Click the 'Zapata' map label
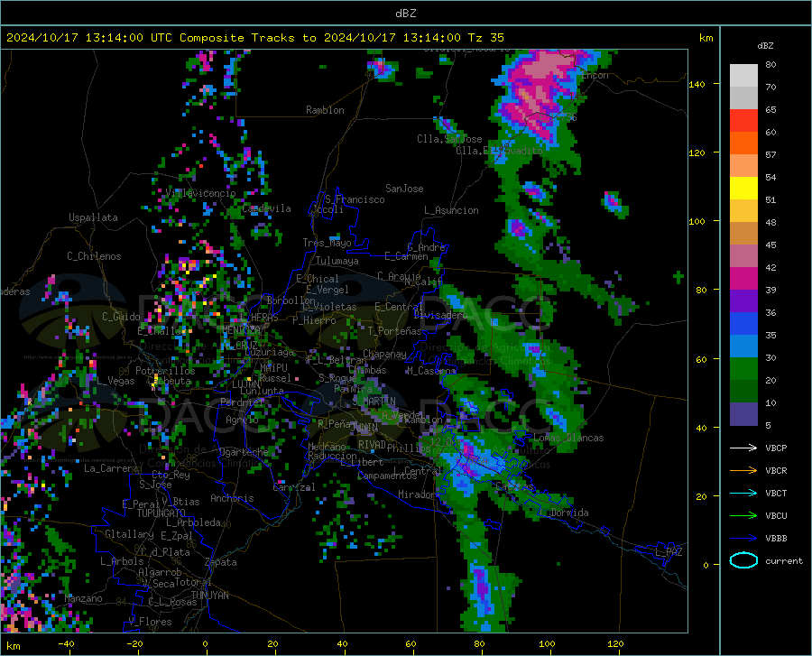Image resolution: width=812 pixels, height=656 pixels. click(221, 562)
